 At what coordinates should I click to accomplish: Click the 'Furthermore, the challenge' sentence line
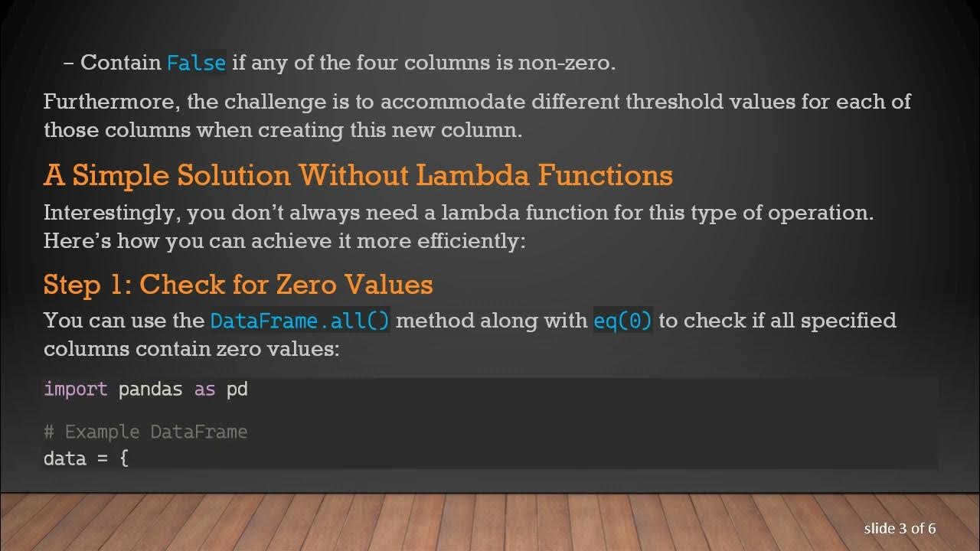click(x=476, y=102)
